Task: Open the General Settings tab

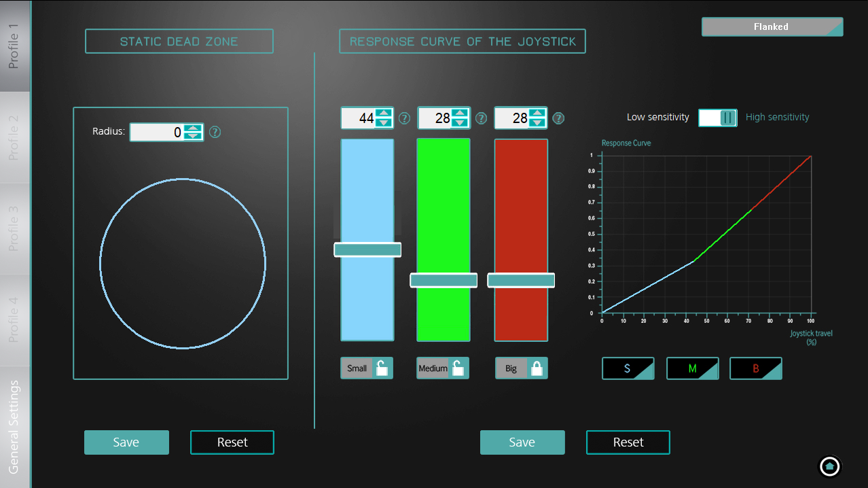Action: point(14,427)
